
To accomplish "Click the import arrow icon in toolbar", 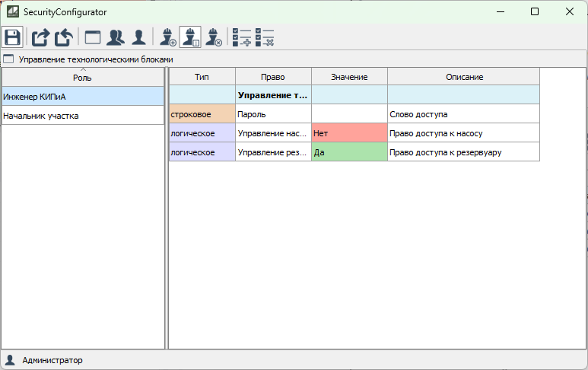I will tap(64, 37).
